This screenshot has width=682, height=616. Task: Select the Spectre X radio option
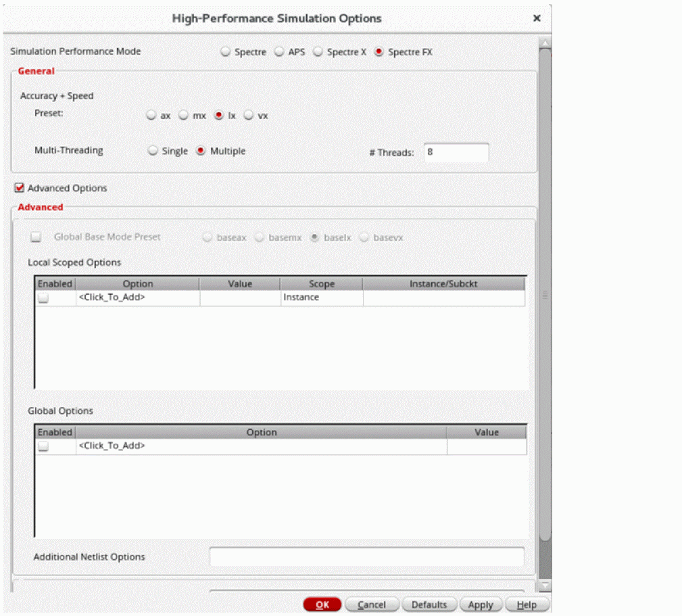pos(318,52)
